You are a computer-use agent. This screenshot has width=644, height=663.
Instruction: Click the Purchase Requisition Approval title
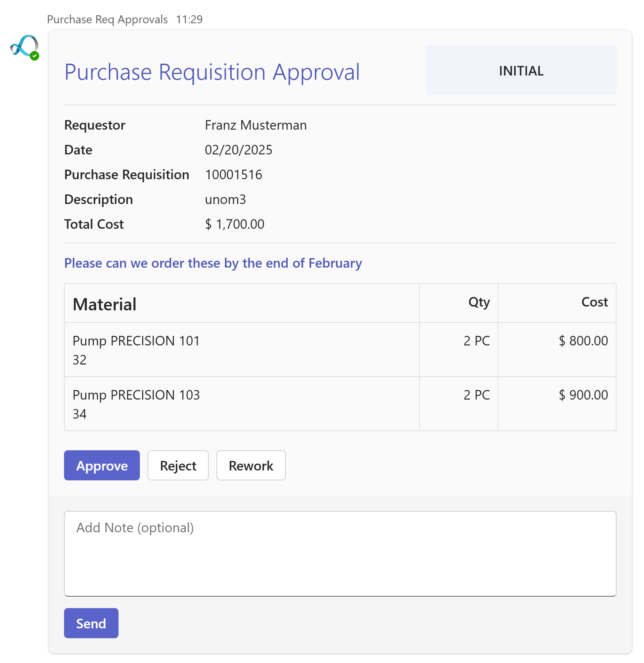(x=212, y=72)
